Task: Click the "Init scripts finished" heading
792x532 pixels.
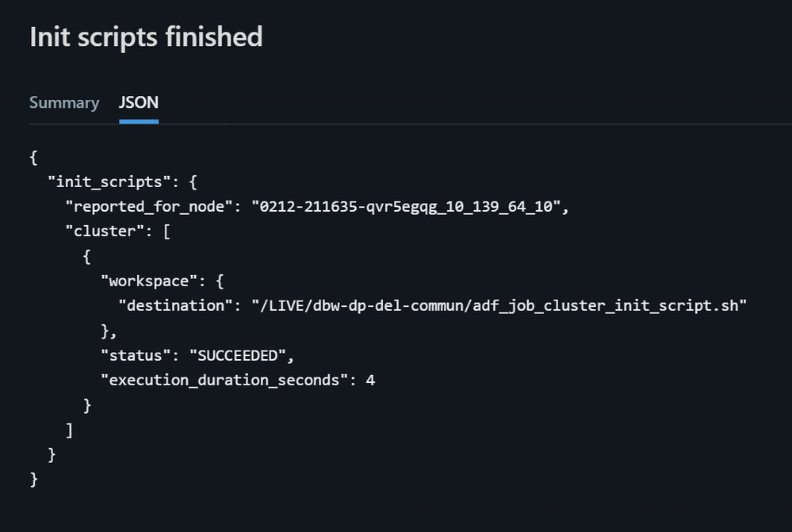Action: 146,37
